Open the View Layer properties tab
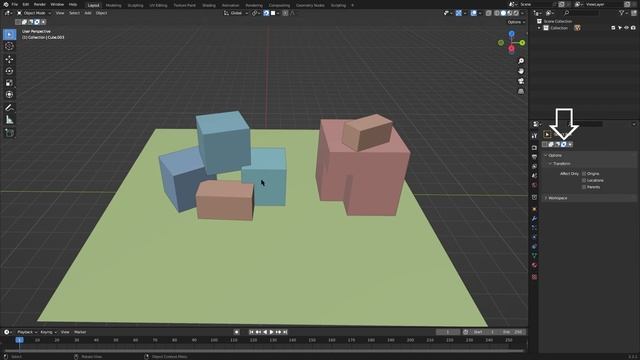Image resolution: width=640 pixels, height=360 pixels. pos(534,167)
